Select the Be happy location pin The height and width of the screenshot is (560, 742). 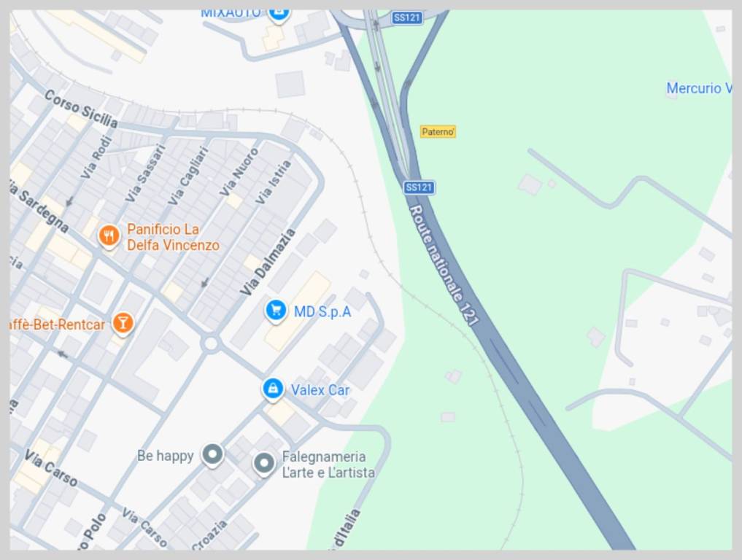(212, 454)
